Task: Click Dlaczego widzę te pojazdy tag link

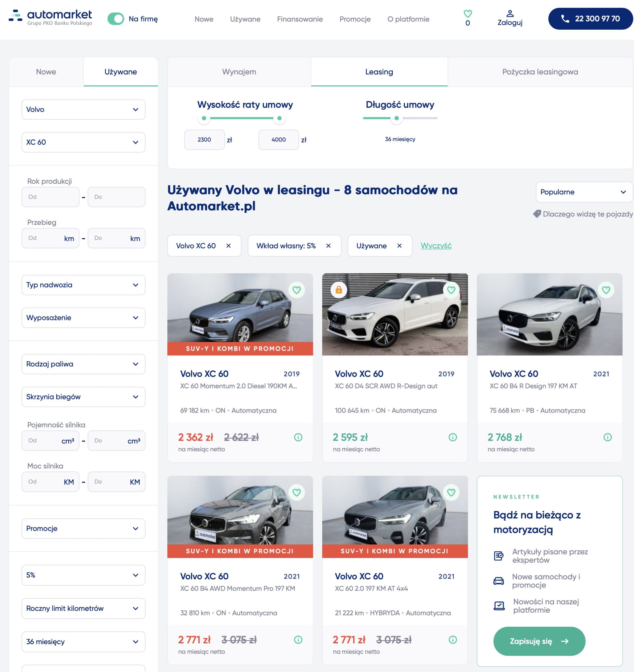Action: point(583,214)
